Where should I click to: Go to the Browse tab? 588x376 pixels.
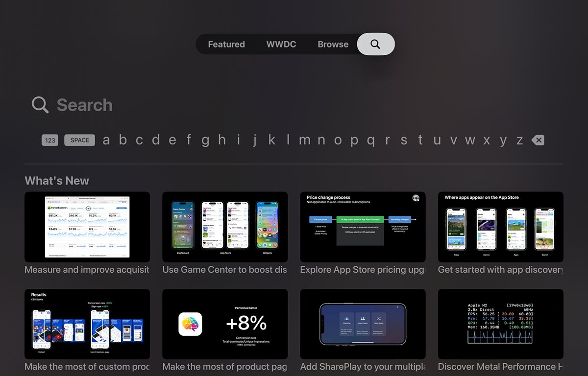(333, 44)
